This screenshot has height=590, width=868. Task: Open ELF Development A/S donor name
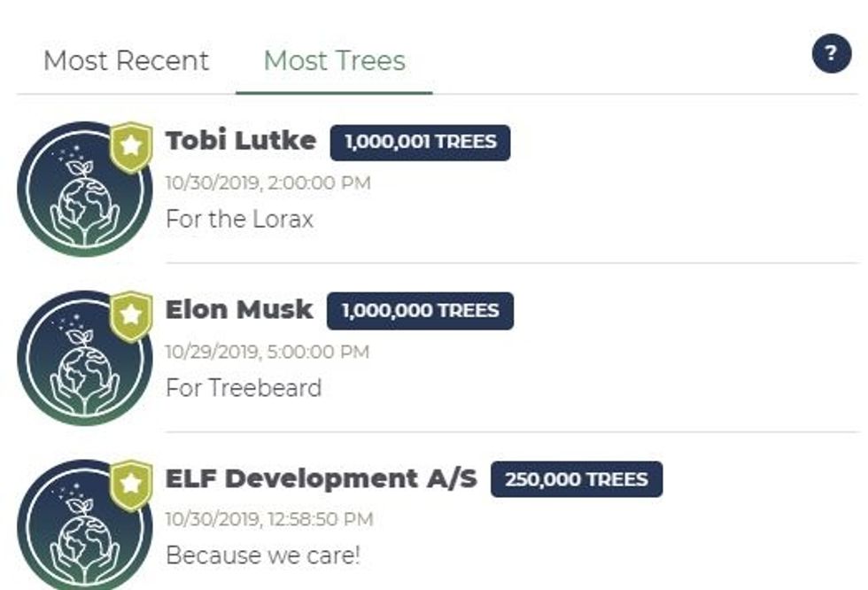click(321, 478)
